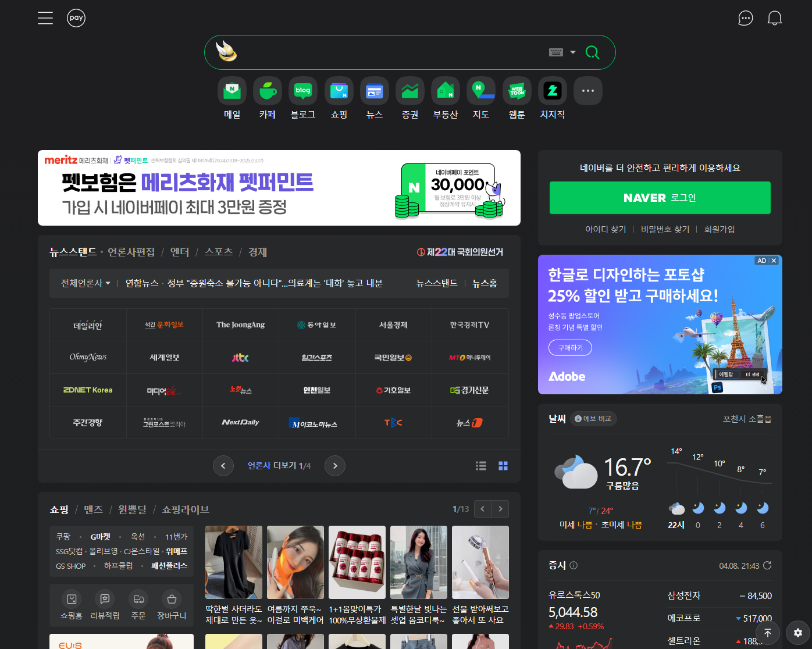
Task: Open the 부동산 shortcut icon
Action: click(x=446, y=91)
